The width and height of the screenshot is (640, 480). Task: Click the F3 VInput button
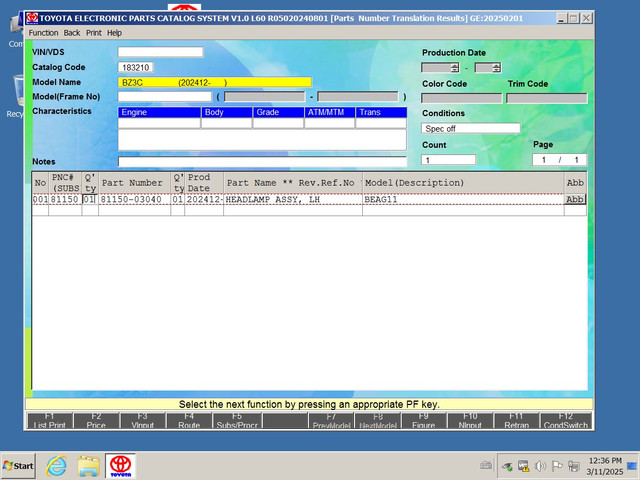142,421
